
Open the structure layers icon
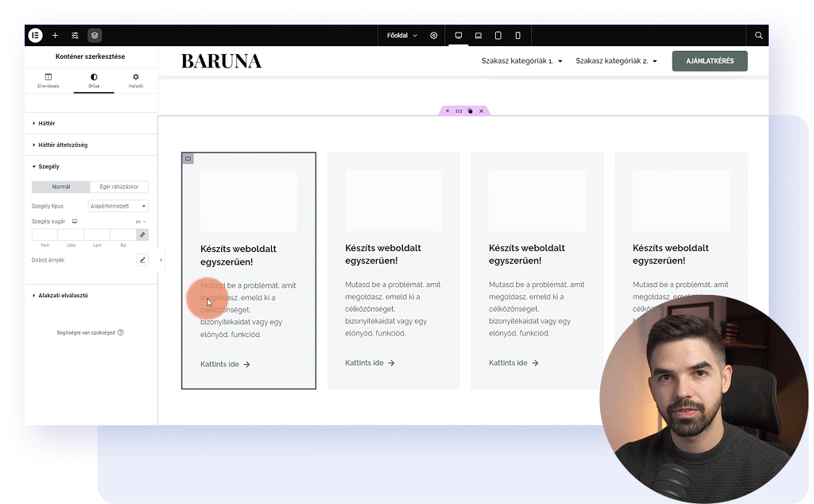95,36
